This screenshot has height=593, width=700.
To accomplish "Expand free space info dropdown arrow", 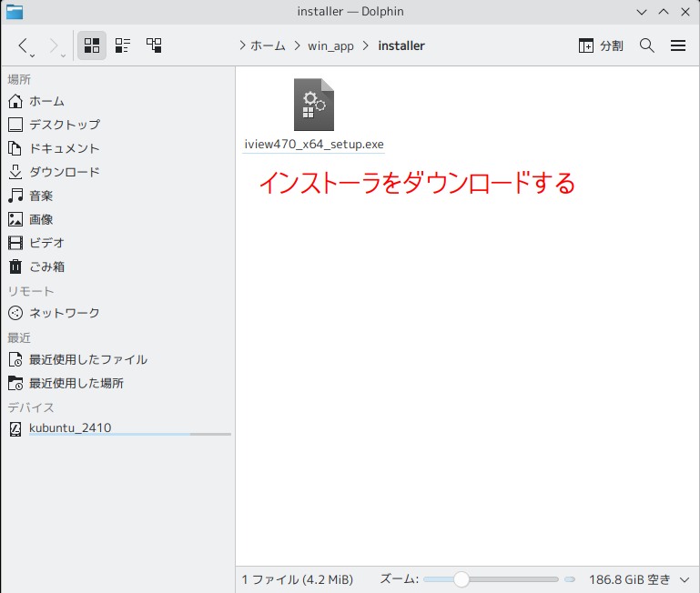I will [x=685, y=579].
